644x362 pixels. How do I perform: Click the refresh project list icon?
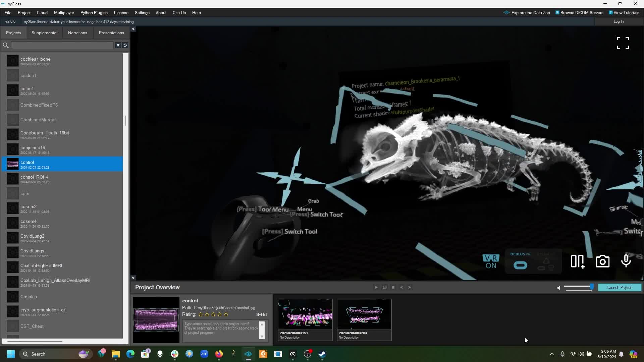pos(125,45)
